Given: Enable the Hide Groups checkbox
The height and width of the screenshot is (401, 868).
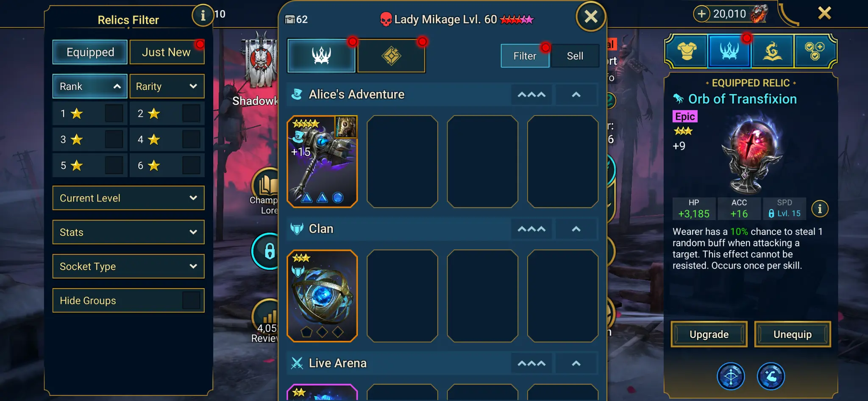Looking at the screenshot, I should (191, 300).
